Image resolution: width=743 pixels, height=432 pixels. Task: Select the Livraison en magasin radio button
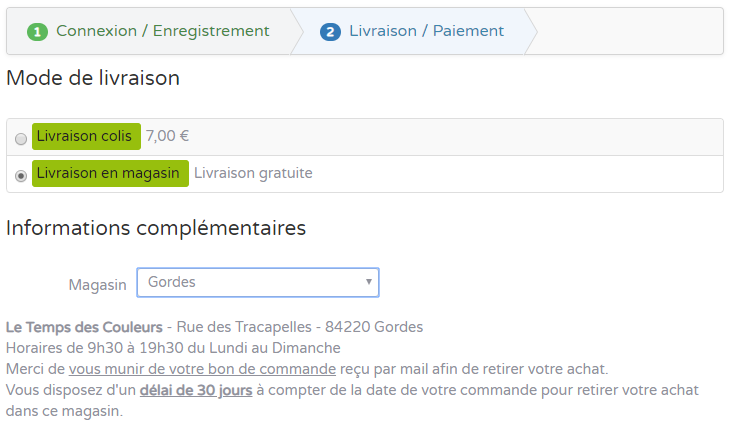tap(22, 175)
